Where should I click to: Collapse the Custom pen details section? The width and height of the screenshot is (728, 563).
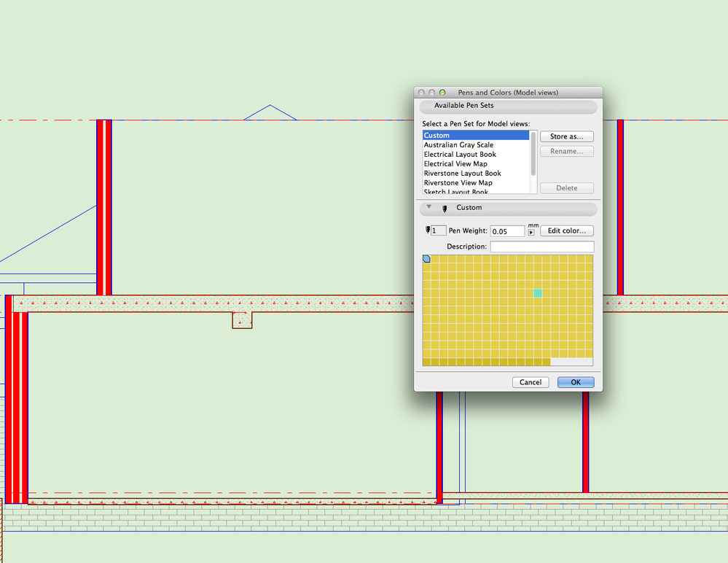[x=428, y=208]
